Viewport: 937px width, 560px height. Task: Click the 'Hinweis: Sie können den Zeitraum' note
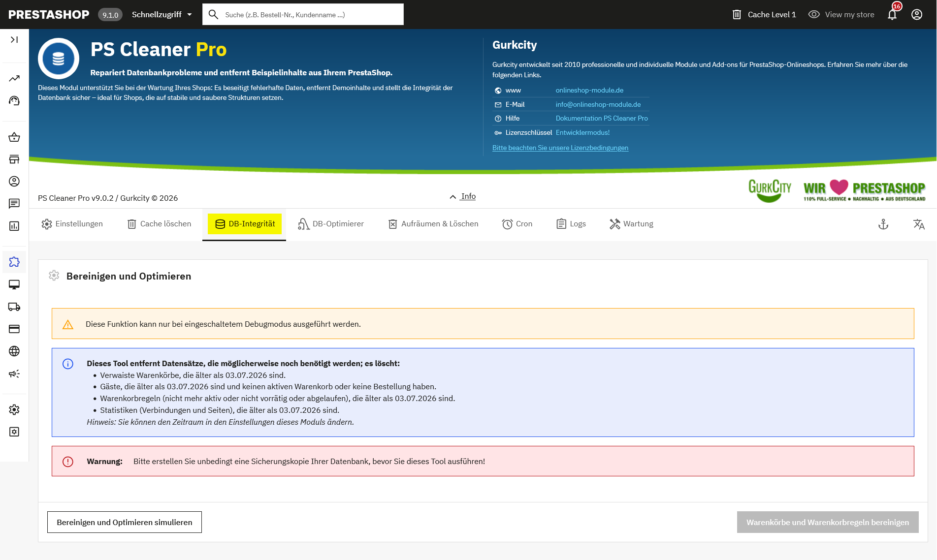tap(221, 422)
